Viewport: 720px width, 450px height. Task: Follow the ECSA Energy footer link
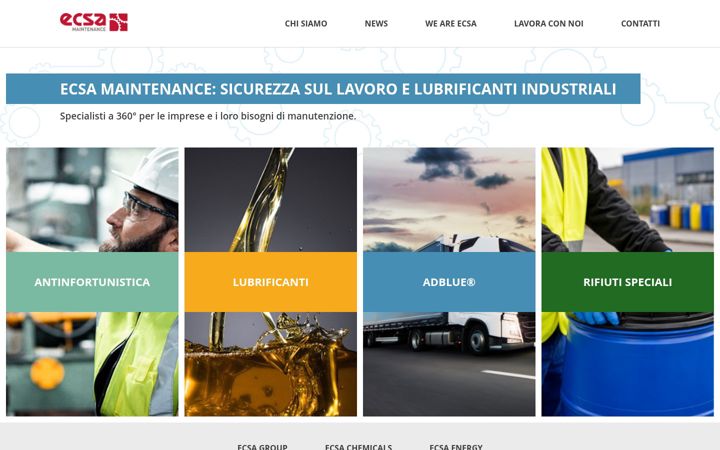[456, 446]
